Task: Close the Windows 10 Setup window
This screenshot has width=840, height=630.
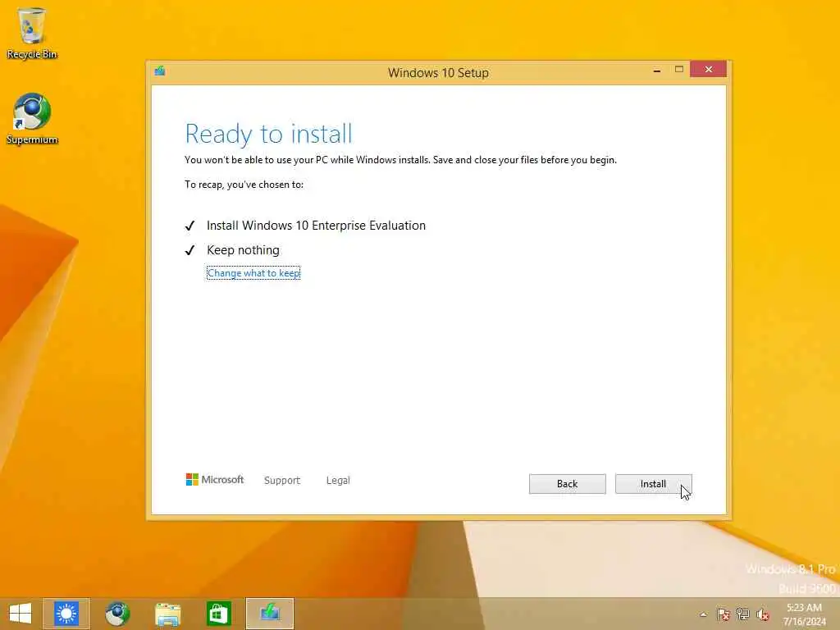Action: 708,69
